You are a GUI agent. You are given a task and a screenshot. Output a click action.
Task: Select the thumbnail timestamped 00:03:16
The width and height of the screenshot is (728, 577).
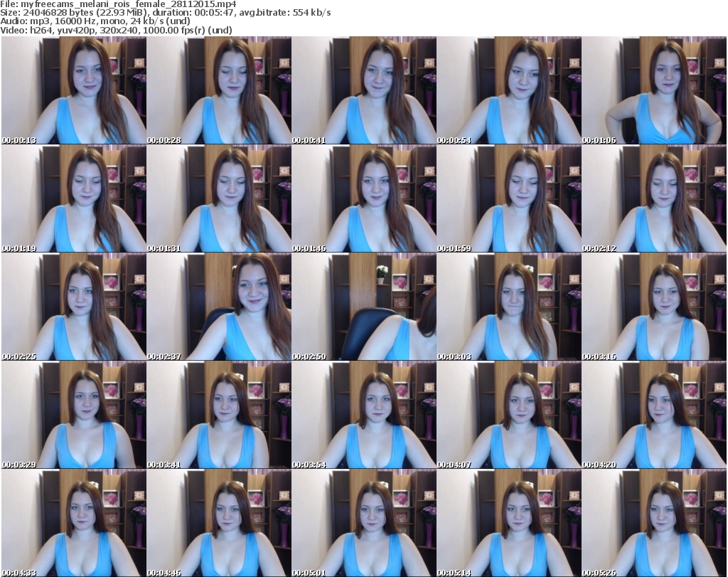(x=654, y=307)
